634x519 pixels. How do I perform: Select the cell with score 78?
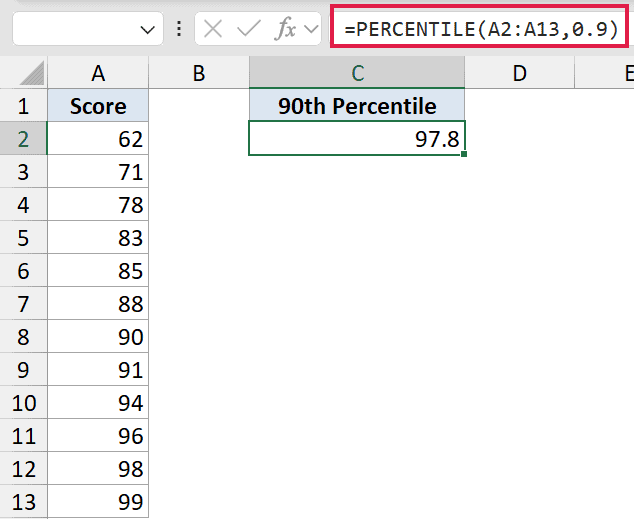click(x=98, y=205)
